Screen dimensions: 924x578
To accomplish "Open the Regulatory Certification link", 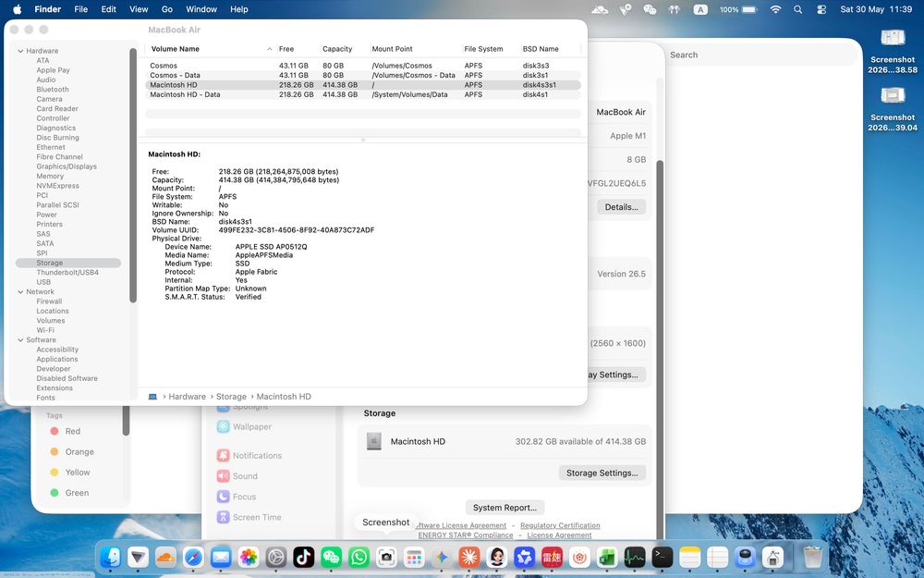I will [560, 525].
